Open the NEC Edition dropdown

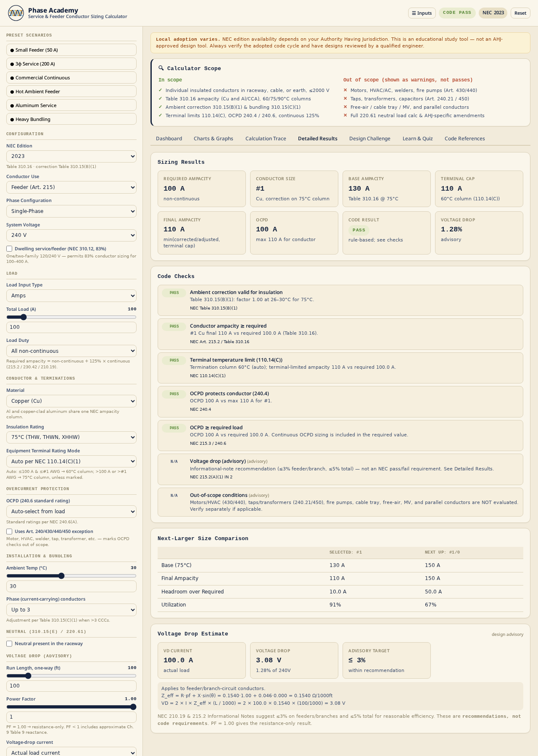71,156
